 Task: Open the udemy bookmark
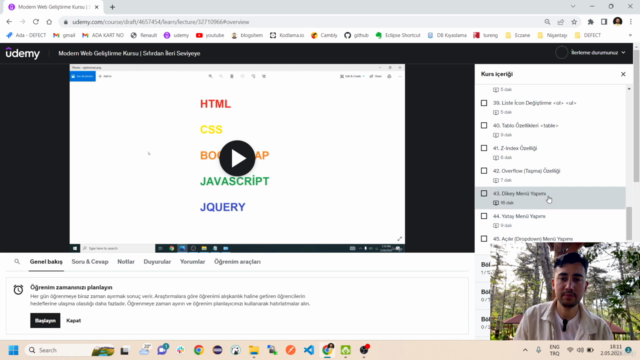click(x=176, y=35)
